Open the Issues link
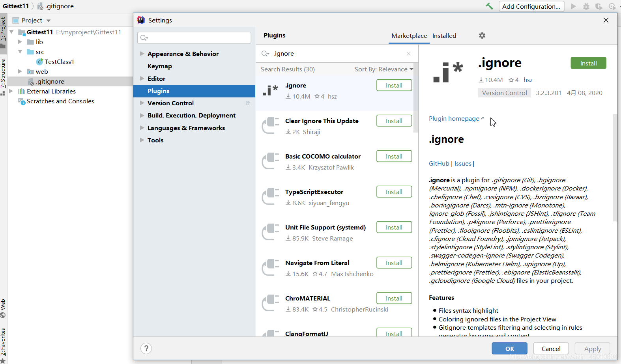The image size is (621, 364). pos(463,164)
